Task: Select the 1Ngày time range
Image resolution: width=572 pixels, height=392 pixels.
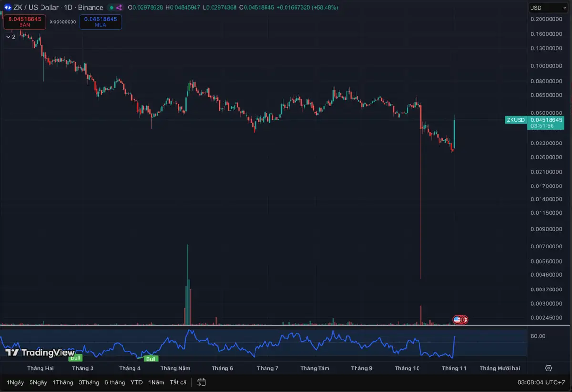Action: point(15,382)
